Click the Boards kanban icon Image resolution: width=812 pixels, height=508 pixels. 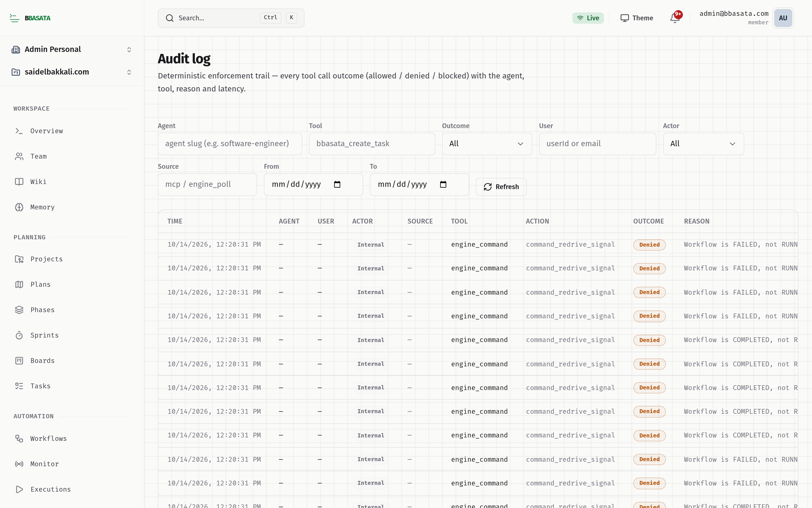point(19,360)
